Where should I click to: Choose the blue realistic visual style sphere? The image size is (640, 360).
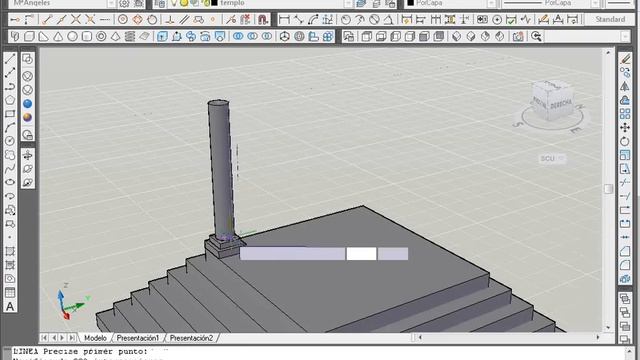coord(27,104)
